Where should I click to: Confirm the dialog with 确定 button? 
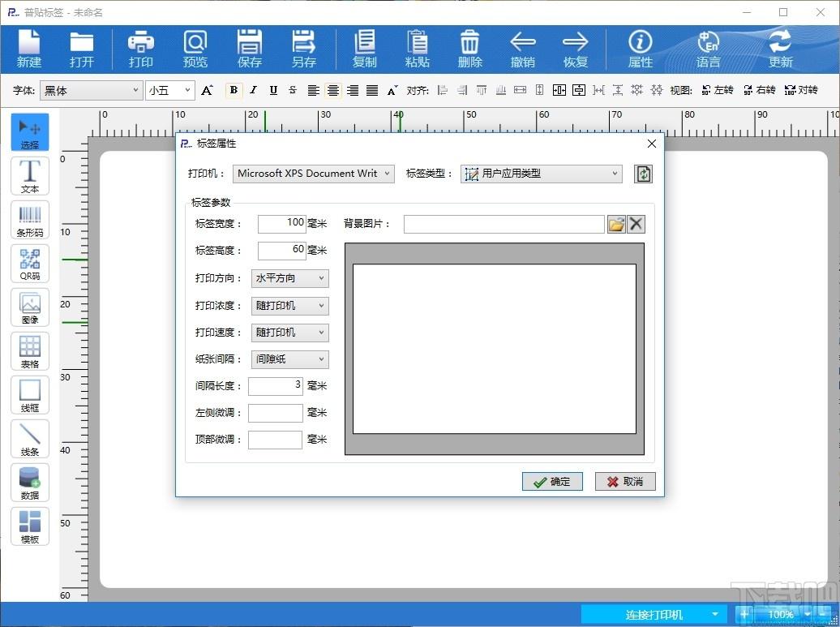coord(552,482)
